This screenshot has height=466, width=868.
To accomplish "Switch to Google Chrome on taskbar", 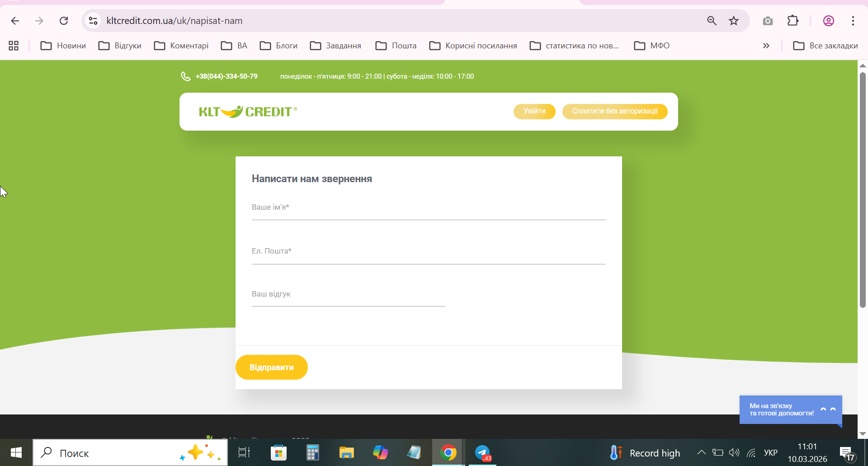I will (448, 452).
